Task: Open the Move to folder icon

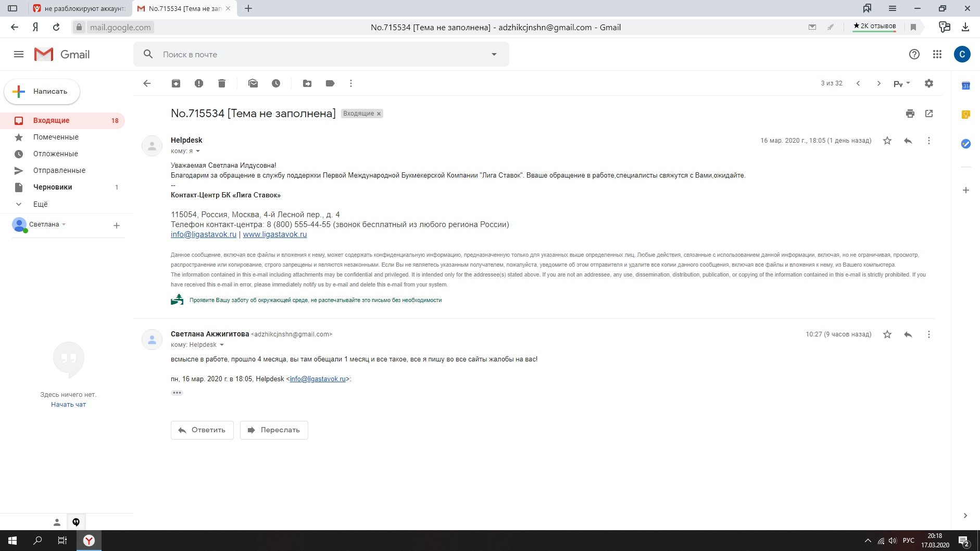Action: 307,83
